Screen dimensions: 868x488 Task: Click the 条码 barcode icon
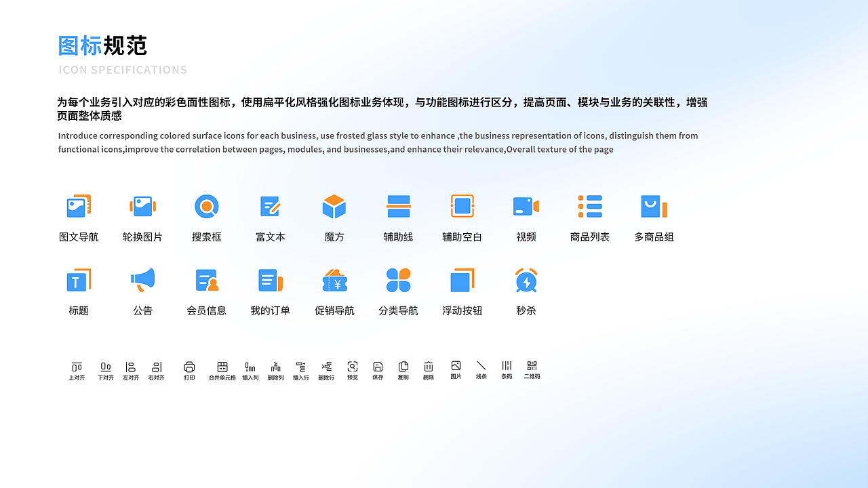point(507,365)
